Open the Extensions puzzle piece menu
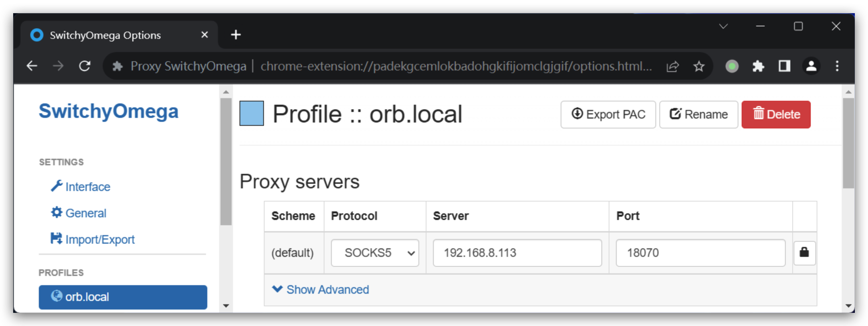This screenshot has height=326, width=868. point(758,67)
